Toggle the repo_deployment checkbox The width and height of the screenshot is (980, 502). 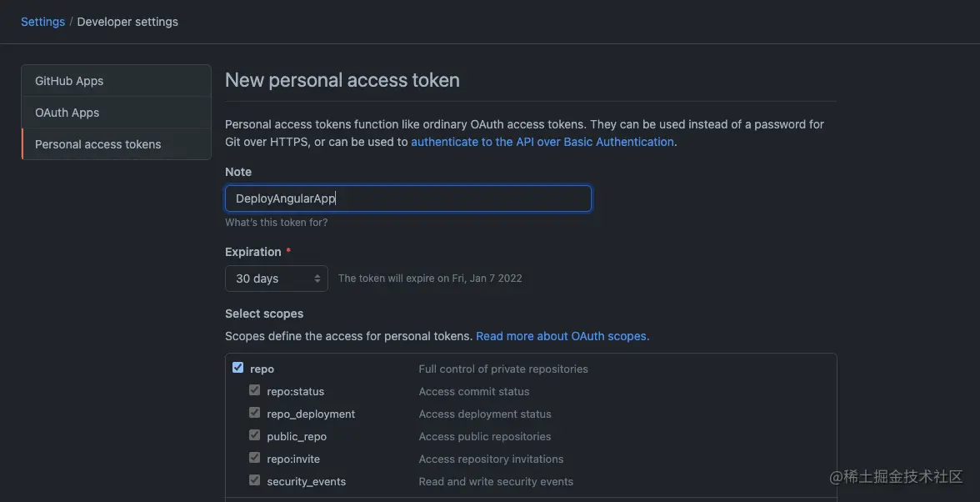point(255,413)
